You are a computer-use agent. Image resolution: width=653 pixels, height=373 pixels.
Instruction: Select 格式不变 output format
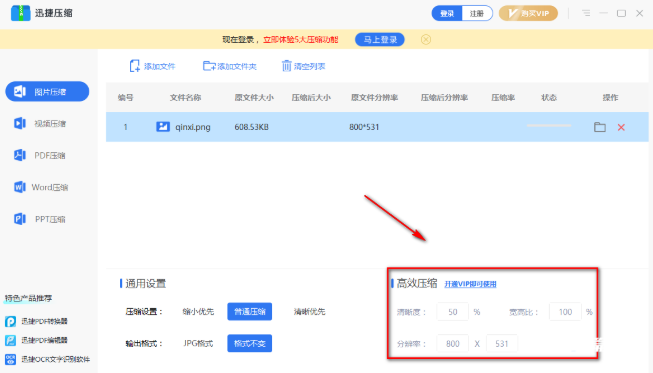pos(249,343)
